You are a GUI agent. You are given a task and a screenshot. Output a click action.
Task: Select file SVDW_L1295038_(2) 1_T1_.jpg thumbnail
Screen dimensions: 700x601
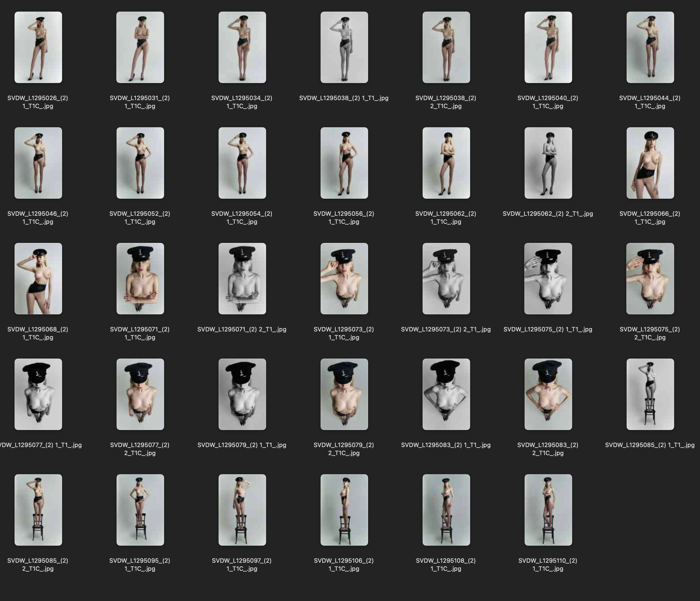point(344,47)
